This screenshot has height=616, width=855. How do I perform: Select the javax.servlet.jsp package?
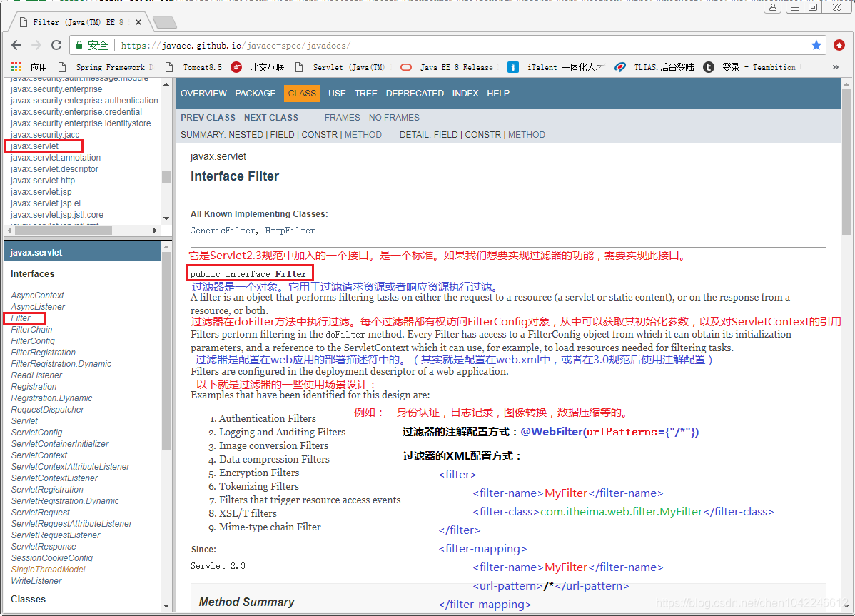click(41, 192)
